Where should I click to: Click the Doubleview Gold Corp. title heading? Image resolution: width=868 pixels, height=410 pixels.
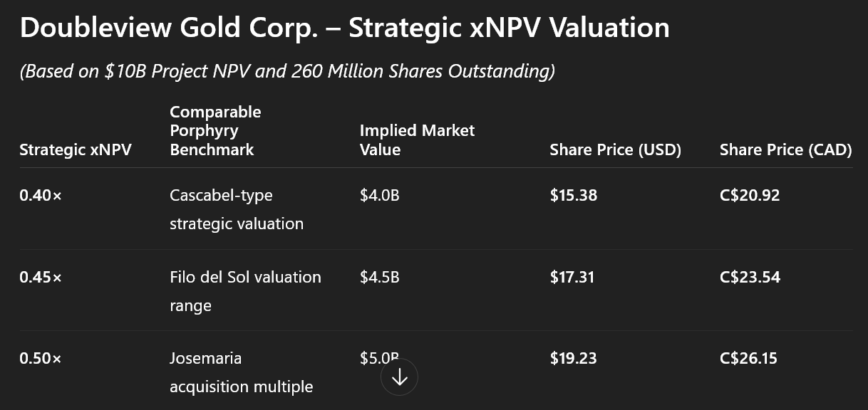coord(344,28)
